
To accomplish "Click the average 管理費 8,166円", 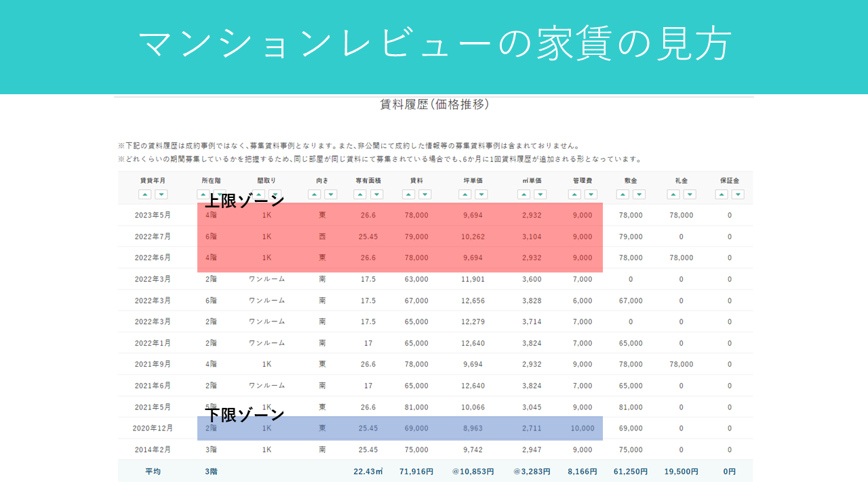I will (583, 471).
